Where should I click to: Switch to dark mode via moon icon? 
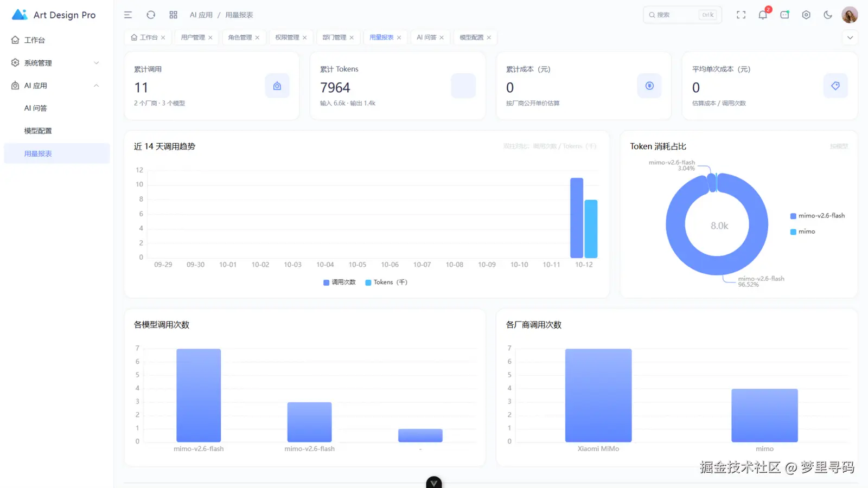click(828, 15)
